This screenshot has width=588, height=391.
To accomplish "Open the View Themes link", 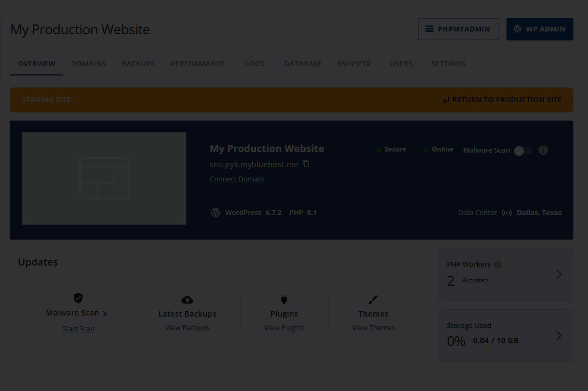I will tap(373, 327).
